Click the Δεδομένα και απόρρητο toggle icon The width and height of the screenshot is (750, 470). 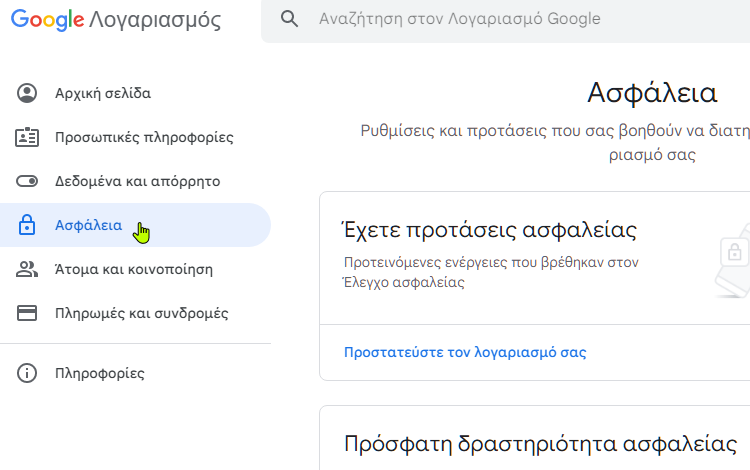27,181
